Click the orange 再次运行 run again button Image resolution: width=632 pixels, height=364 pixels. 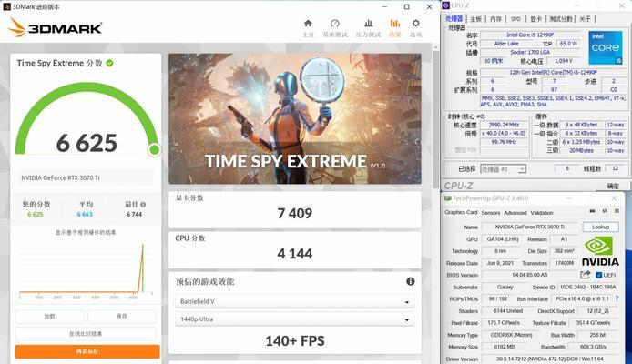point(87,351)
